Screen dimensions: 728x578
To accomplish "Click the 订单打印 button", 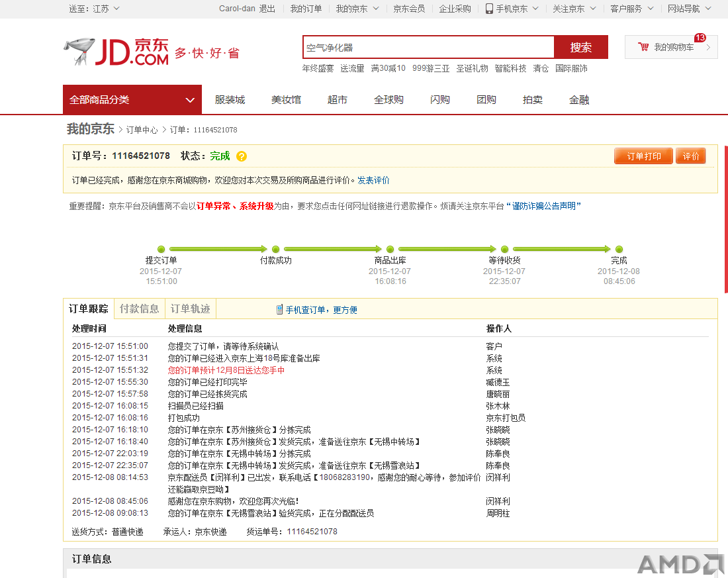I will point(643,156).
